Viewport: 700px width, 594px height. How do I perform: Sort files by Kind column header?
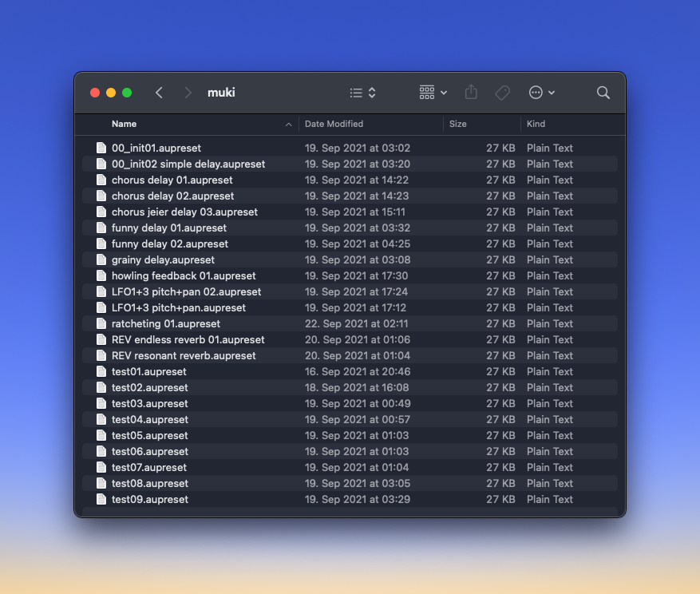click(x=536, y=124)
